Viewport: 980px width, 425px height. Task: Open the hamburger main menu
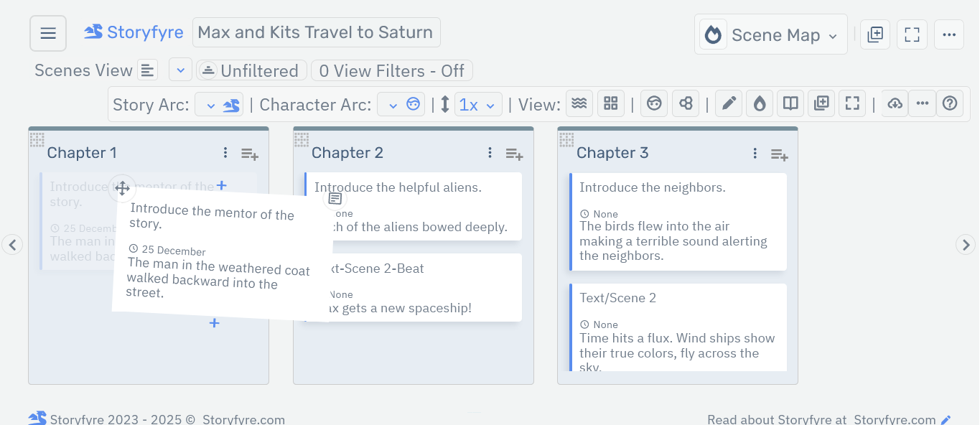coord(48,33)
